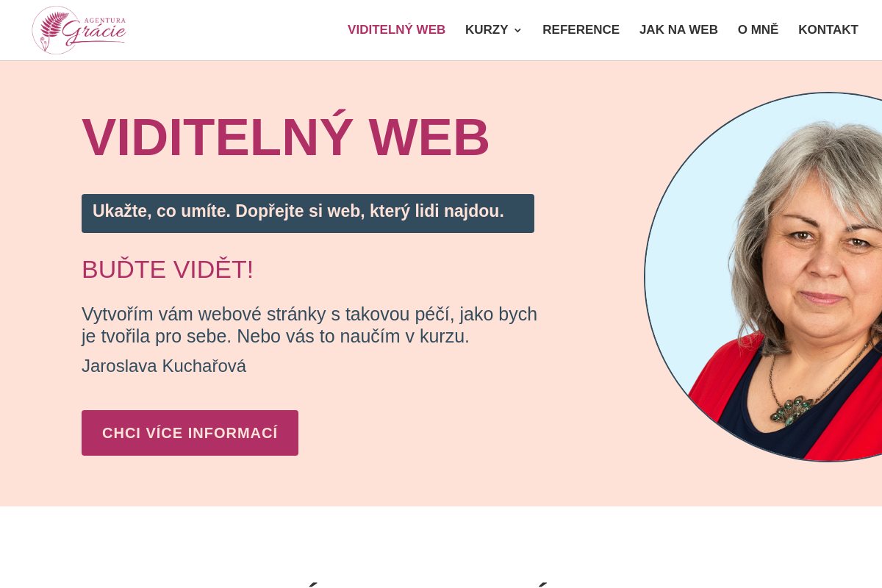The image size is (882, 588).
Task: Expand the Kurzy dropdown chevron
Action: pos(517,30)
